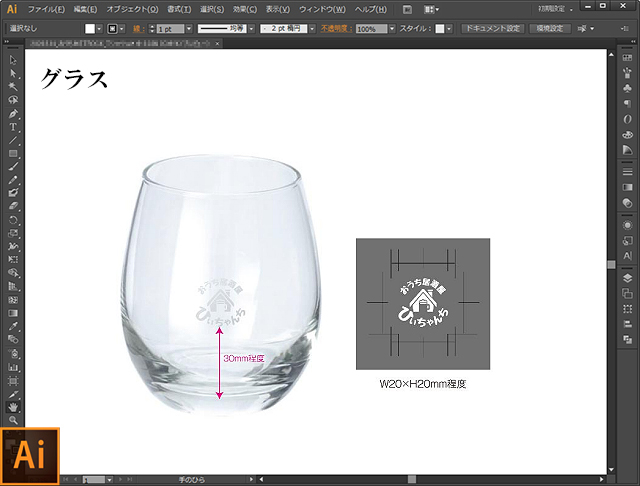
Task: Select the Paintbrush tool
Action: [13, 166]
